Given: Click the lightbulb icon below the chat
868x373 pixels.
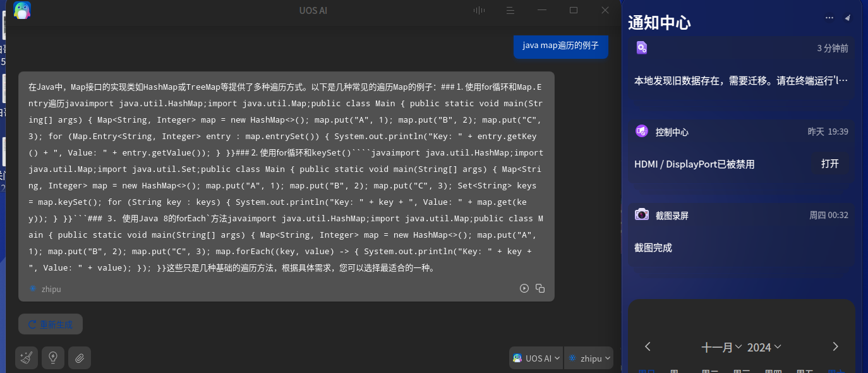Looking at the screenshot, I should (53, 358).
